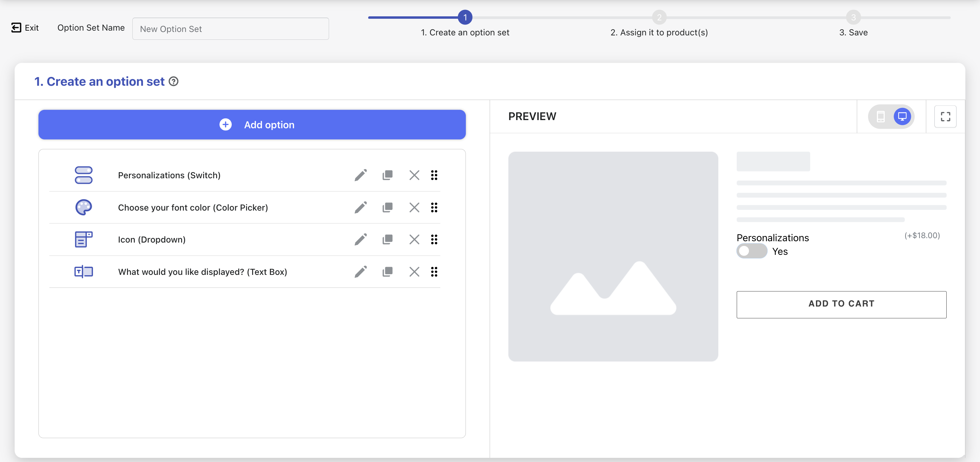
Task: Edit the Personalizations switch option
Action: coord(360,175)
